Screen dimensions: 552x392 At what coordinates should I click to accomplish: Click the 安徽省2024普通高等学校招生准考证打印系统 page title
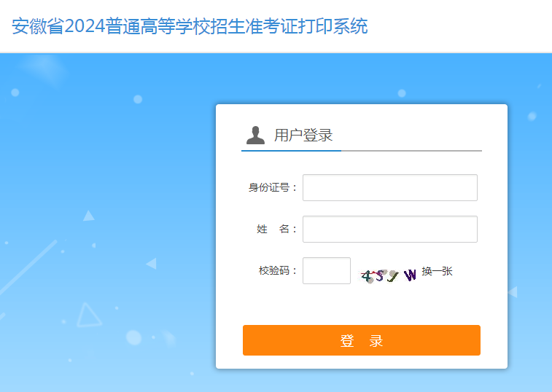click(x=190, y=26)
